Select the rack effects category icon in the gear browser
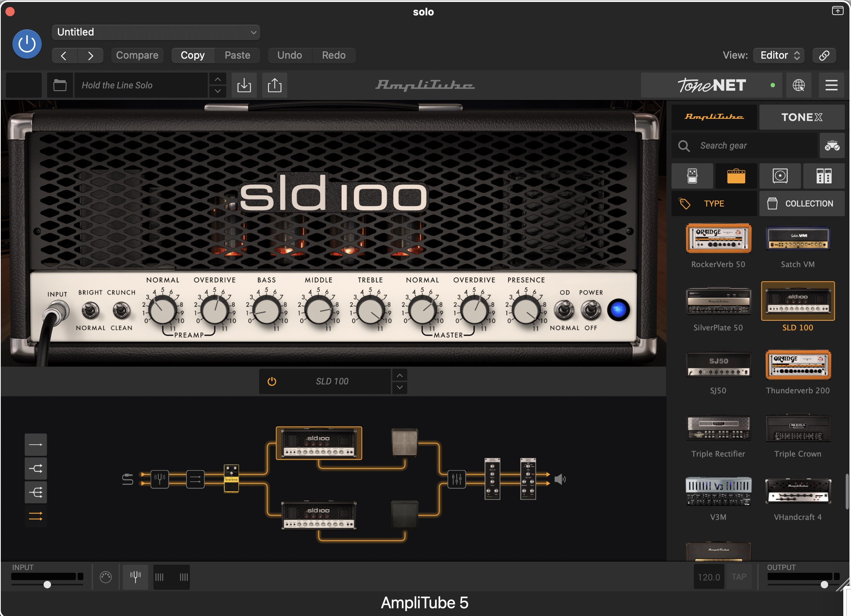This screenshot has width=851, height=616. pyautogui.click(x=824, y=176)
